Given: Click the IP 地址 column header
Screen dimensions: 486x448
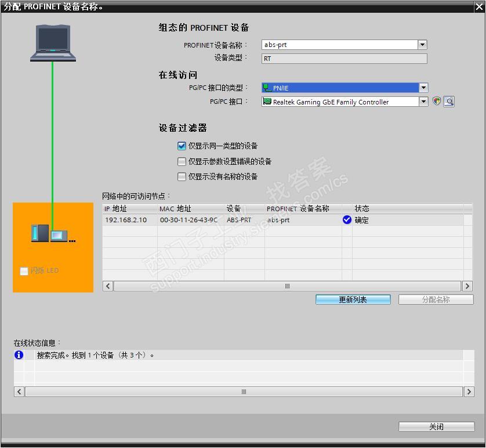Looking at the screenshot, I should (x=130, y=209).
